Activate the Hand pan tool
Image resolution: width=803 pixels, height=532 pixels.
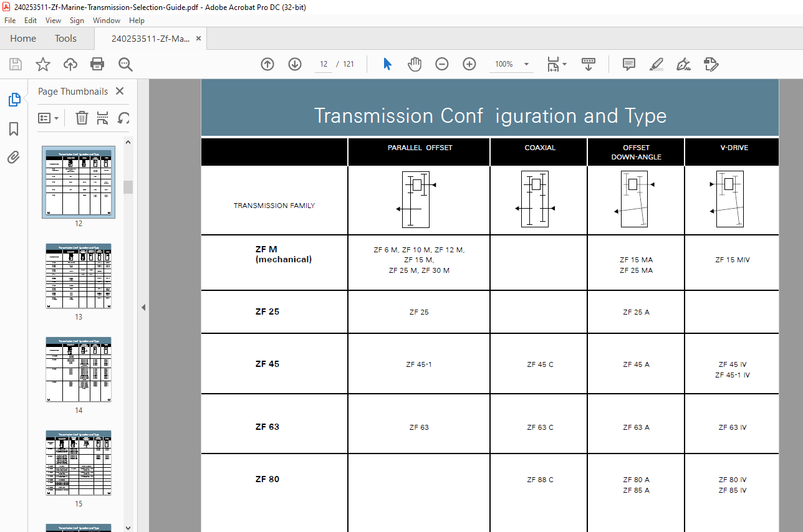coord(415,64)
